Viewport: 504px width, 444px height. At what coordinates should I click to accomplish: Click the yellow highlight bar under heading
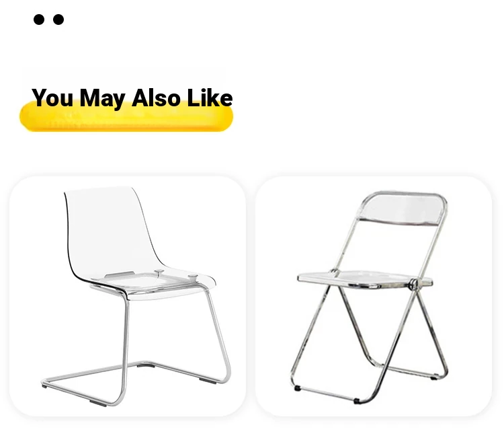point(126,118)
